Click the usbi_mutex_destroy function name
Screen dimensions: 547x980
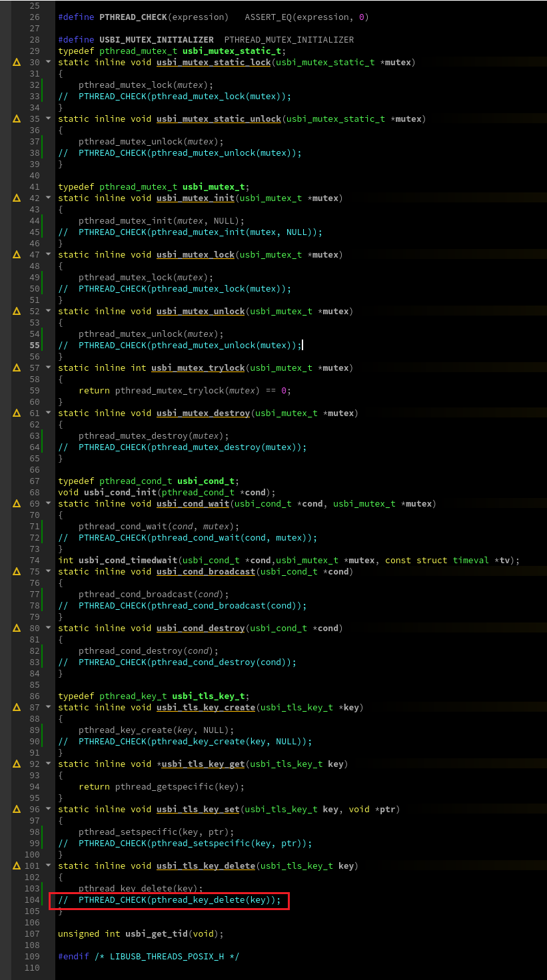pyautogui.click(x=203, y=413)
